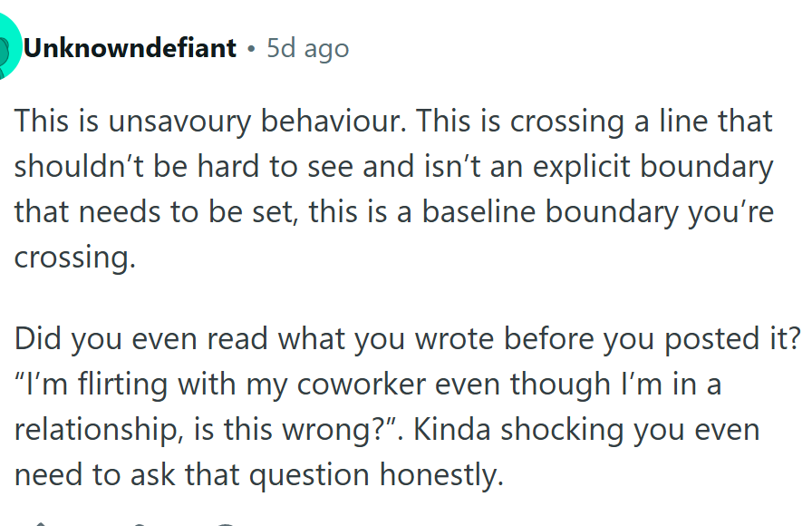
Task: Click the final line "need to ask that question honestly."
Action: 259,475
